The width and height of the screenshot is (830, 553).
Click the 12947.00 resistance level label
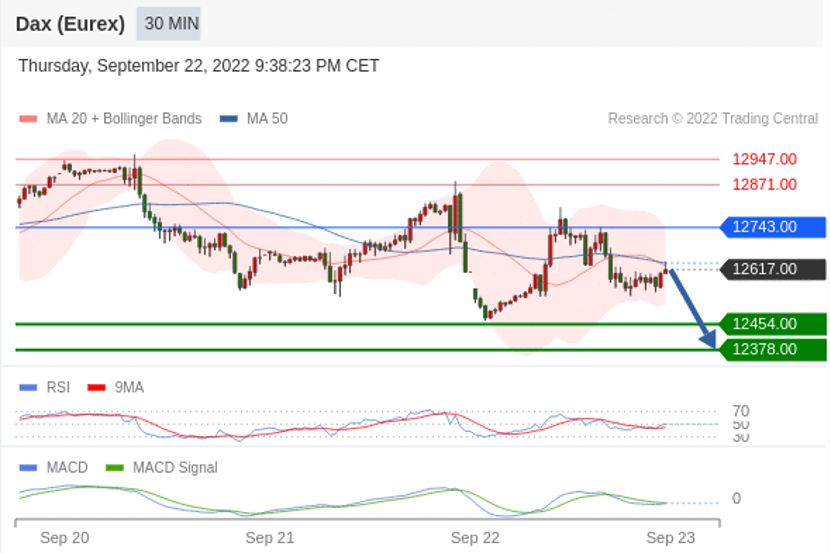point(764,159)
